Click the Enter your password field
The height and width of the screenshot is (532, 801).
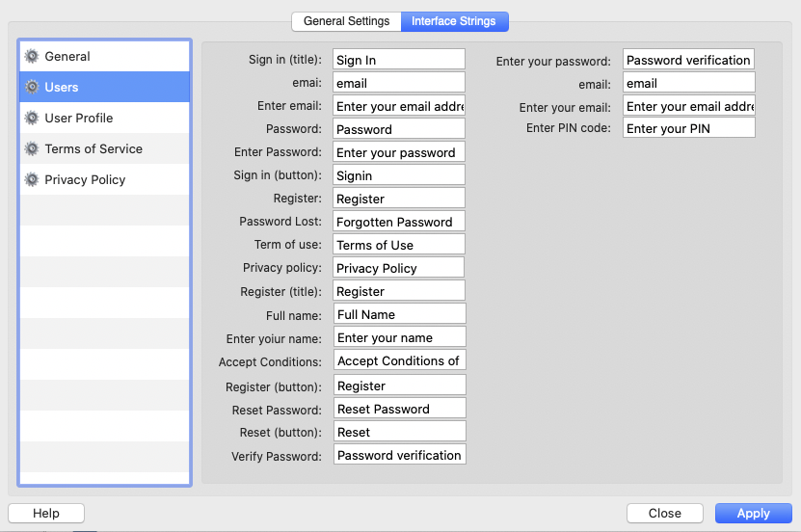coord(688,60)
